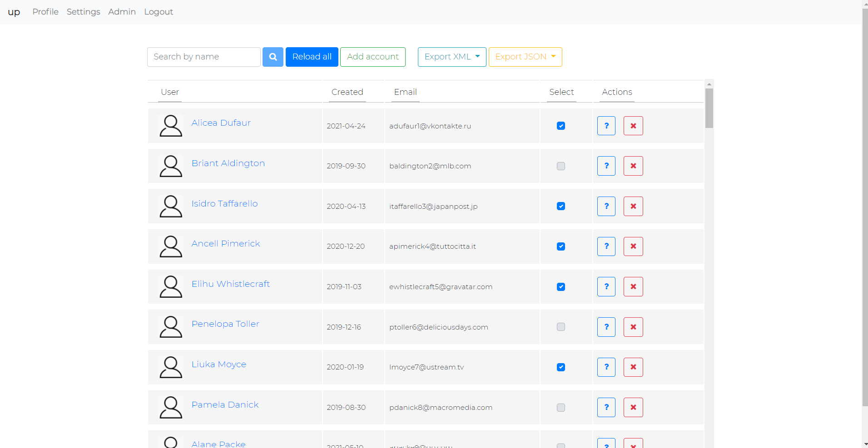This screenshot has height=448, width=868.
Task: Expand the Export XML dropdown
Action: tap(452, 57)
